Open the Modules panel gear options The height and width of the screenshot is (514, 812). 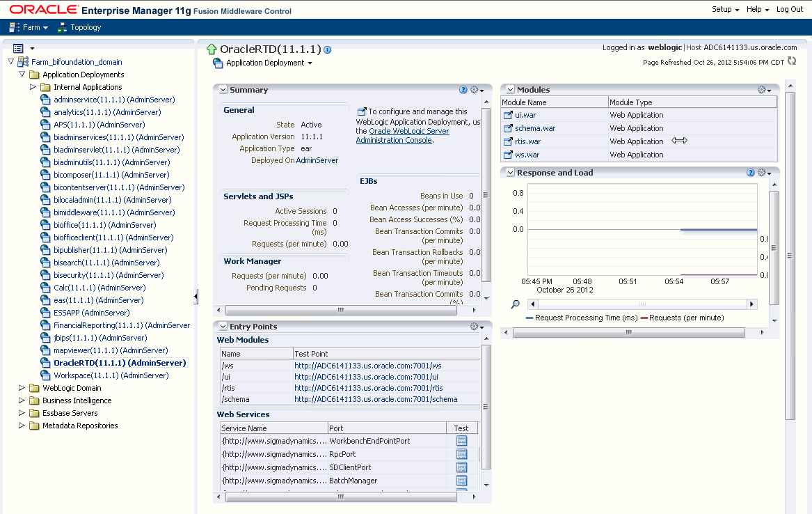tap(765, 90)
